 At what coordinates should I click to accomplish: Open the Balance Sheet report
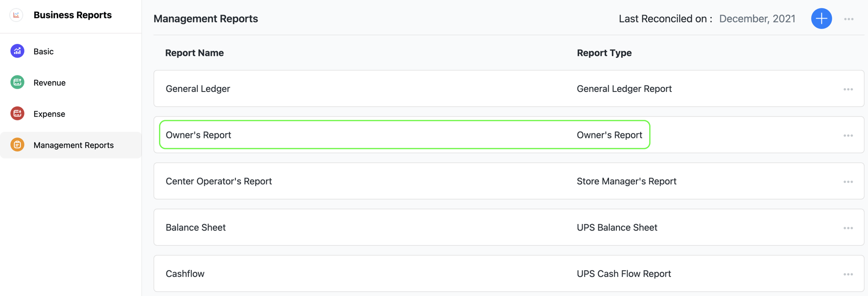(x=195, y=228)
